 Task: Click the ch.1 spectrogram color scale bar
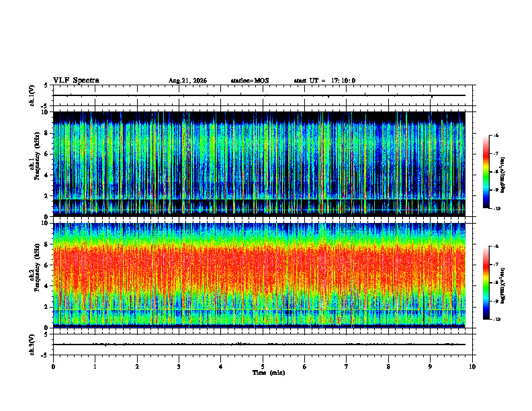click(486, 172)
